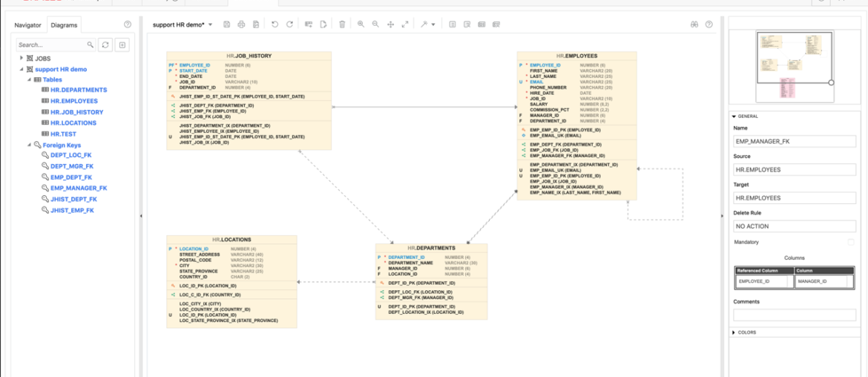Click the Add objects to diagram icon

tap(309, 24)
